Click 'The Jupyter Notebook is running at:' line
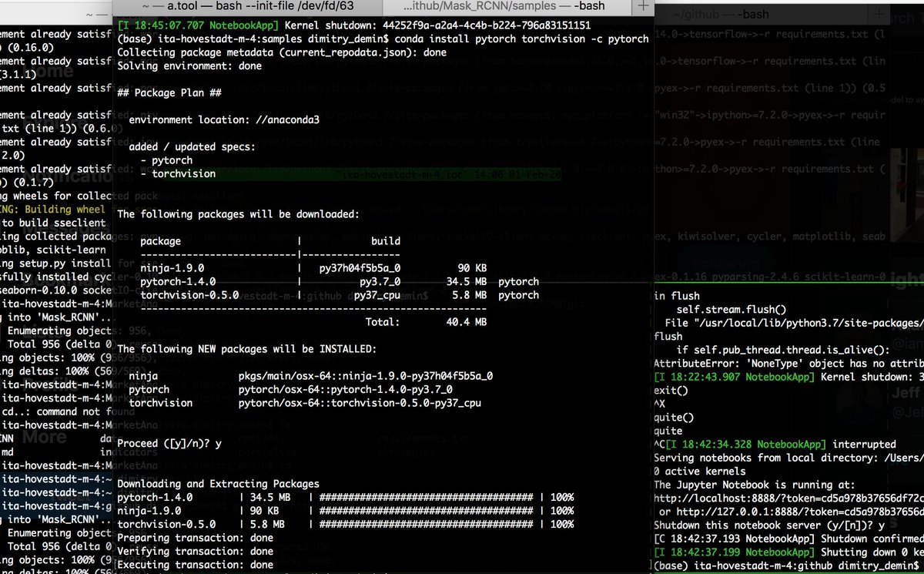 click(x=756, y=485)
